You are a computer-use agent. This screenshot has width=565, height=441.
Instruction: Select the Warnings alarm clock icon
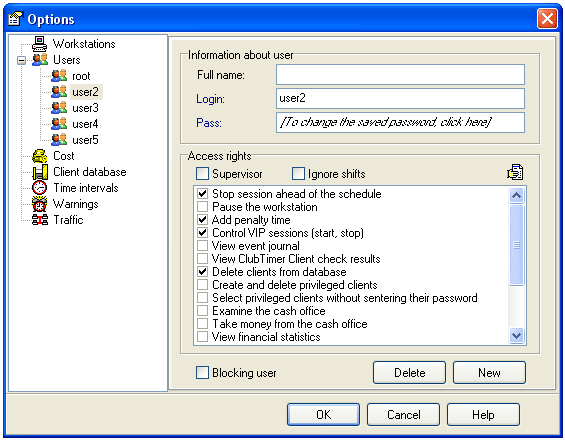click(x=39, y=204)
